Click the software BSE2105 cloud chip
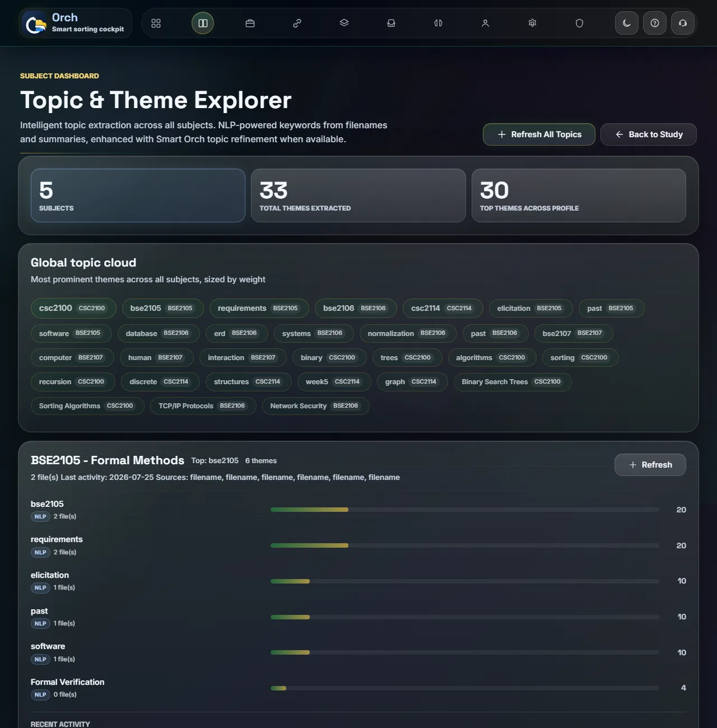The height and width of the screenshot is (728, 717). tap(71, 333)
